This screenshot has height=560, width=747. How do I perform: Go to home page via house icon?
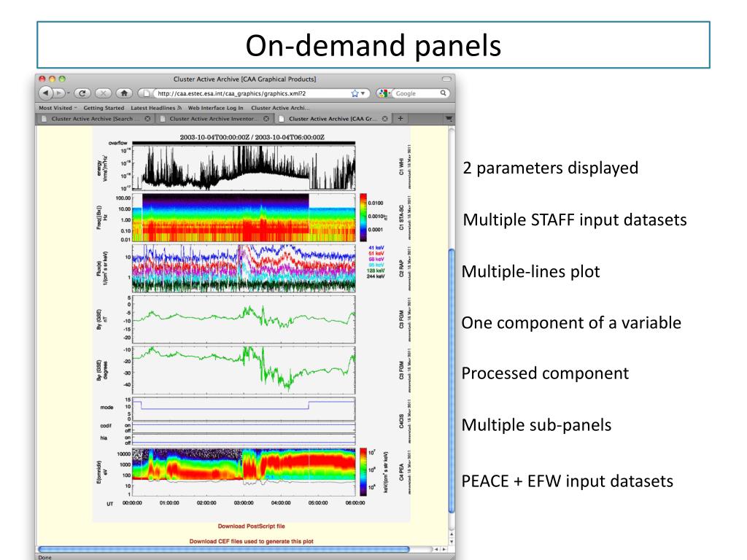[124, 93]
